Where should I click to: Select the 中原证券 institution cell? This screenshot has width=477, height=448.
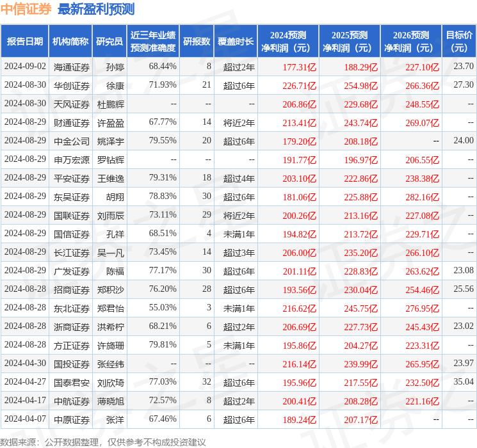pos(72,419)
